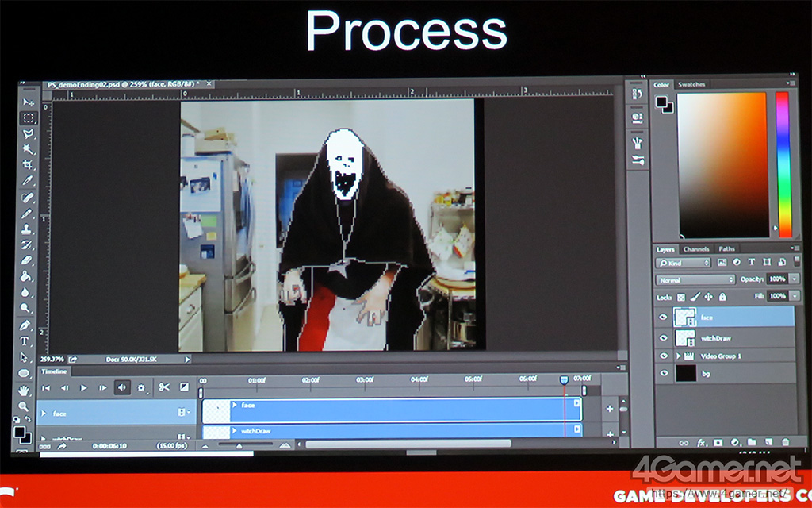Switch to the Channels tab
812x508 pixels.
click(x=696, y=248)
